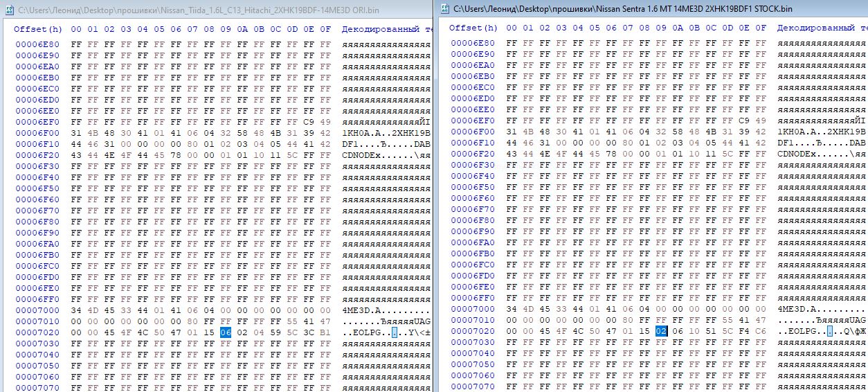
Task: Select highlighted byte 06 in left pane
Action: click(226, 332)
